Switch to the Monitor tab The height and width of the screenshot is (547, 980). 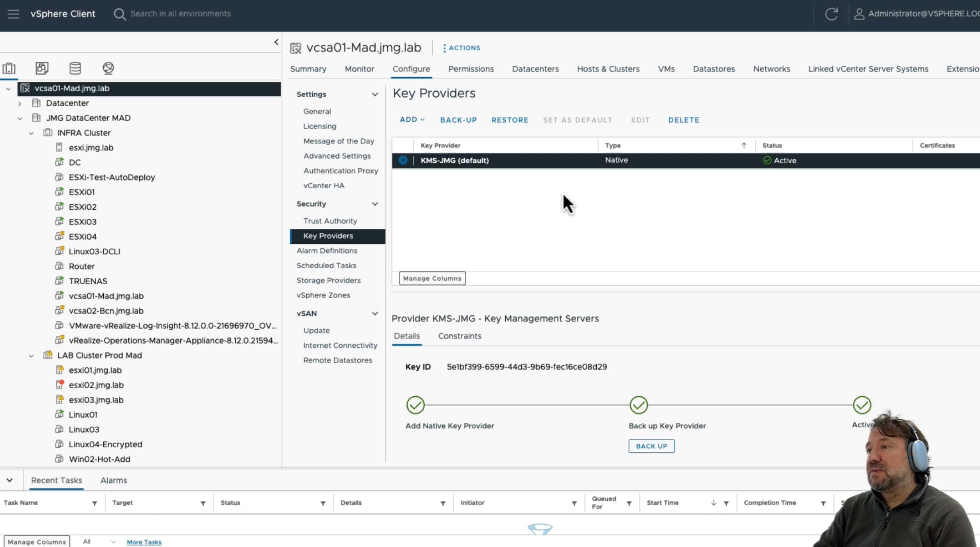[x=359, y=69]
